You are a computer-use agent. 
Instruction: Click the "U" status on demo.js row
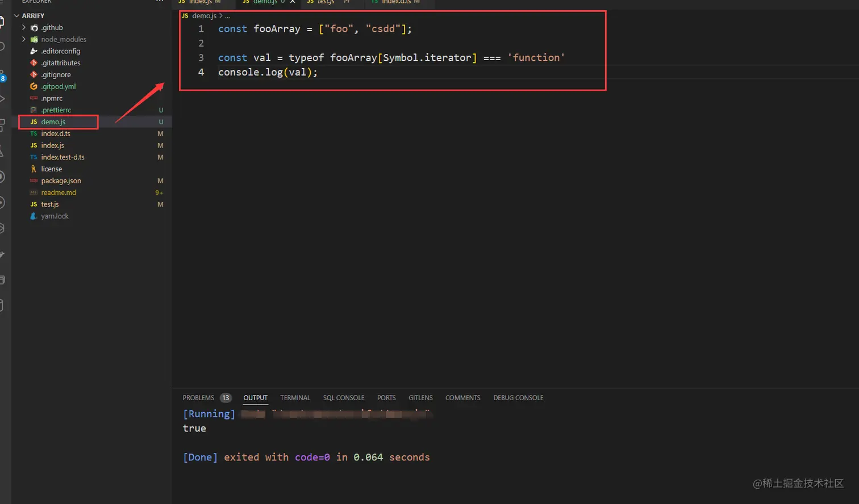(x=161, y=122)
